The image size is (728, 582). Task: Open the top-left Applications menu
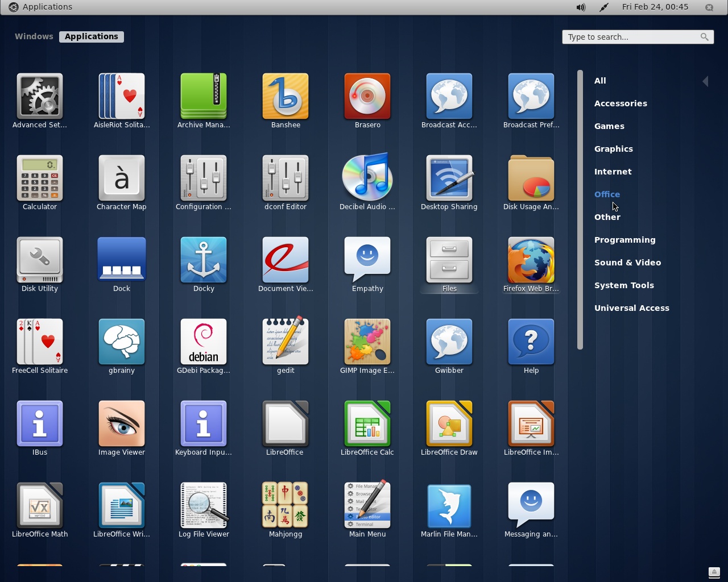click(40, 7)
